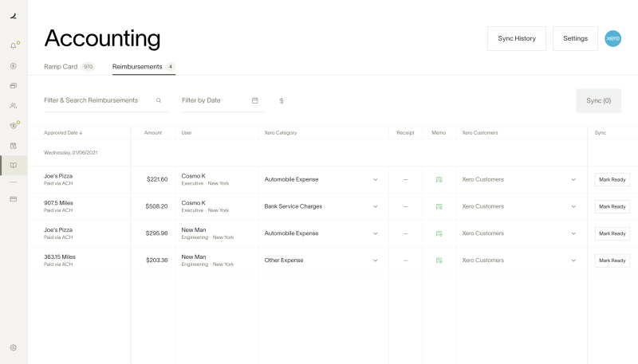Select the Reimbursements tab
Viewport: 638px width, 364px height.
click(144, 67)
